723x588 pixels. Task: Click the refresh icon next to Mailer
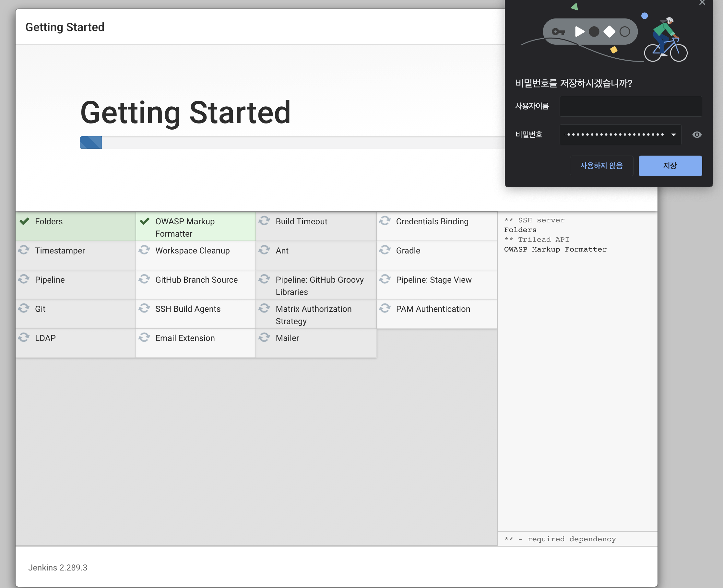coord(264,337)
